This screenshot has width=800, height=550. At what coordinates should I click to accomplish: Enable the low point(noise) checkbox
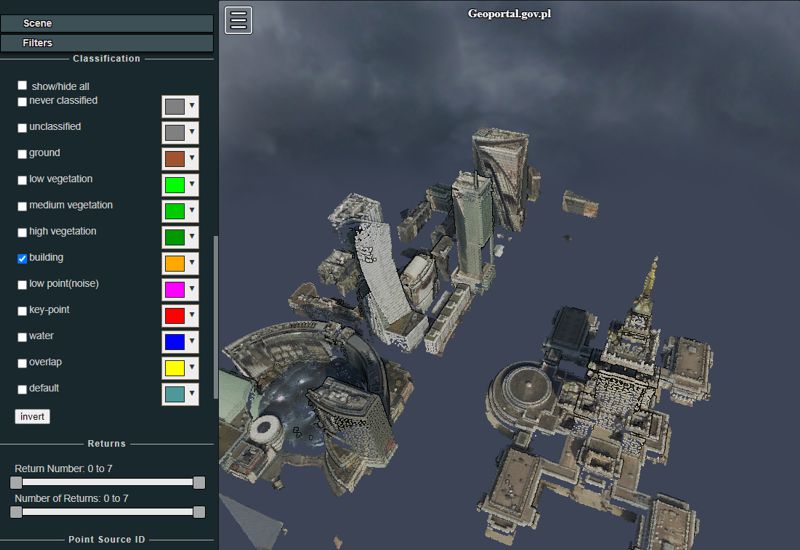pyautogui.click(x=22, y=285)
